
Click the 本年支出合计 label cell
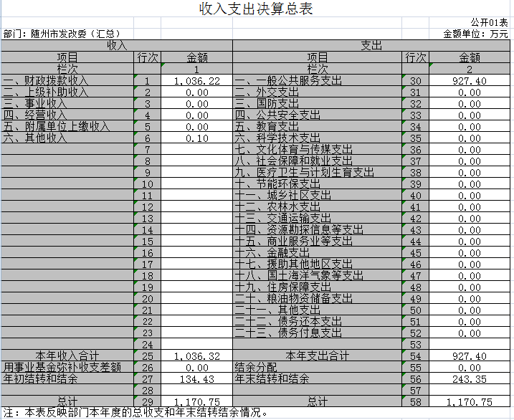point(317,355)
